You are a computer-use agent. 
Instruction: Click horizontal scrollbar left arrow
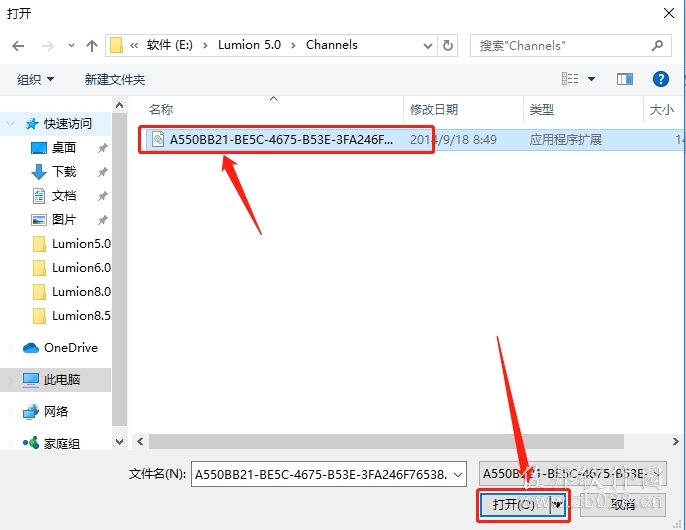pyautogui.click(x=140, y=441)
